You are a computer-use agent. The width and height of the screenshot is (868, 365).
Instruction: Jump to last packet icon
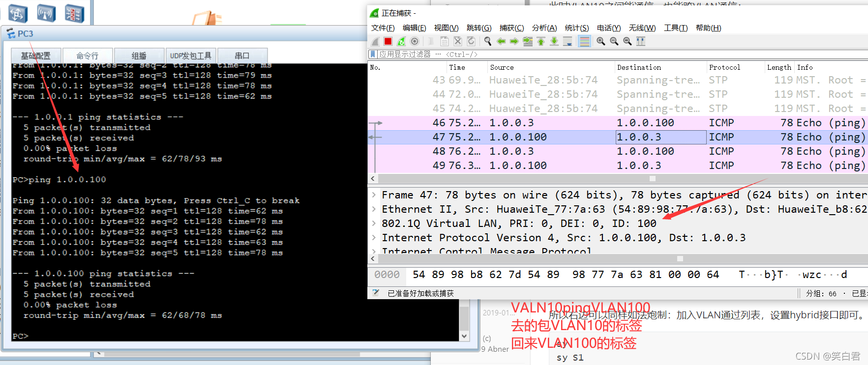(x=554, y=41)
